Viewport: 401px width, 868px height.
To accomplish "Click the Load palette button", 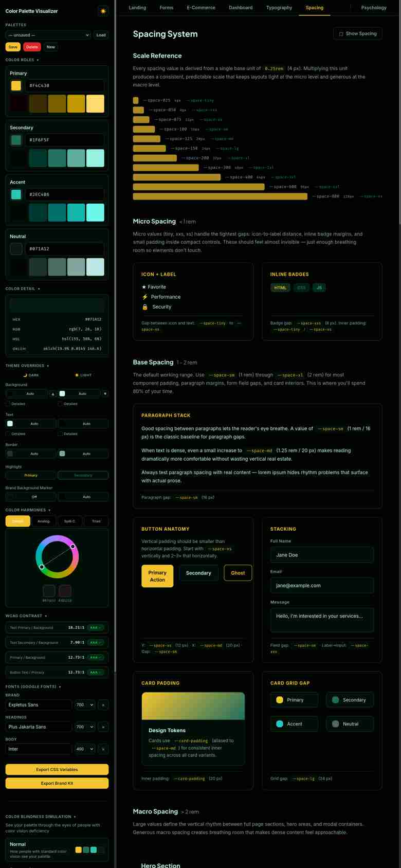I will coord(101,35).
